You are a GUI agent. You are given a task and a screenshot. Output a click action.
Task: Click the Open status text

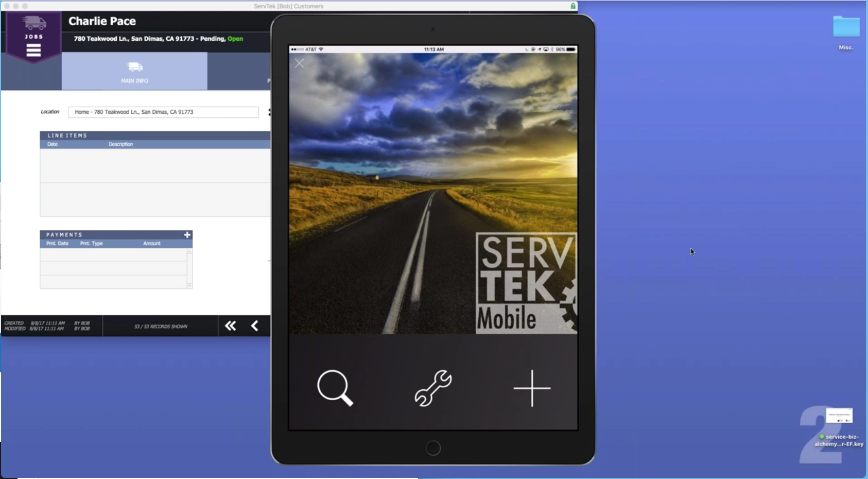(x=235, y=39)
